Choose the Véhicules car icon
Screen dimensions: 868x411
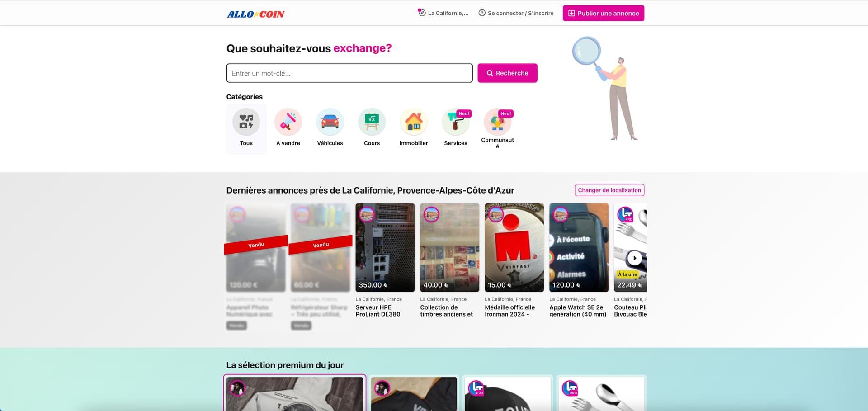(x=330, y=122)
